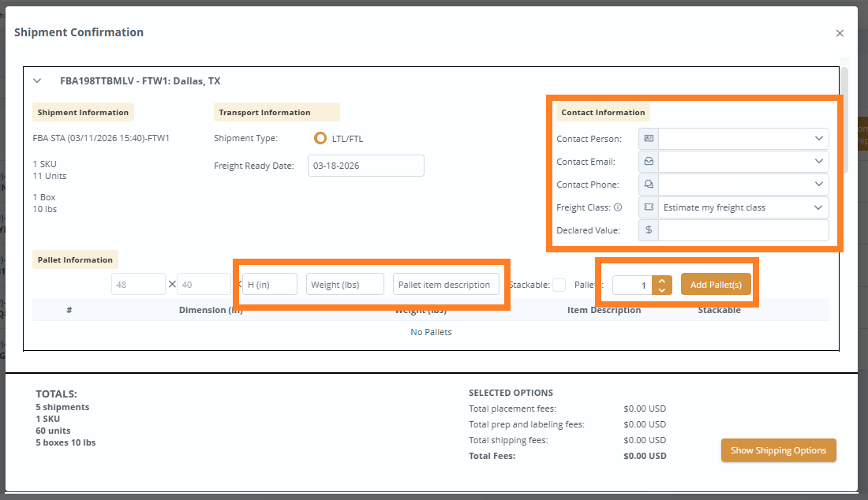Click the Add Pallet(s) button

click(x=716, y=285)
